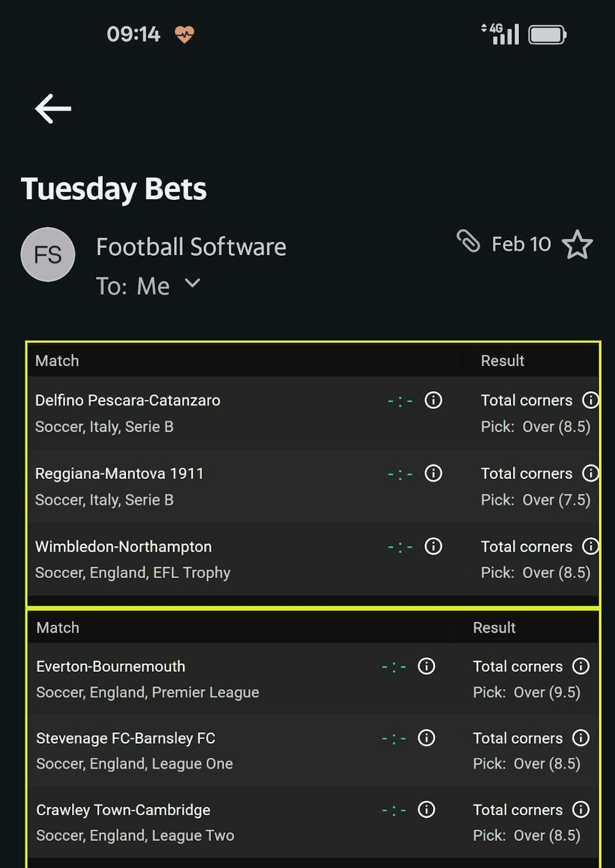
Task: Open match info icon for Everton-Bournemouth
Action: (x=426, y=666)
